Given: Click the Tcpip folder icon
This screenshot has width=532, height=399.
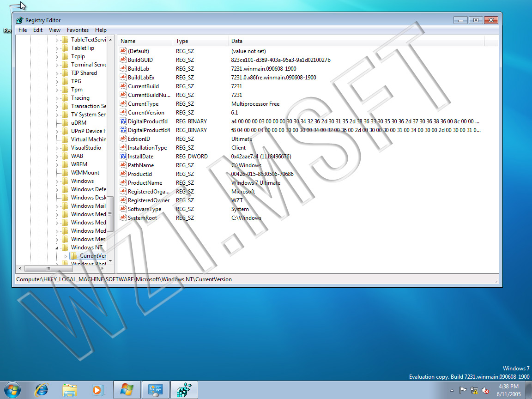Looking at the screenshot, I should [x=65, y=56].
